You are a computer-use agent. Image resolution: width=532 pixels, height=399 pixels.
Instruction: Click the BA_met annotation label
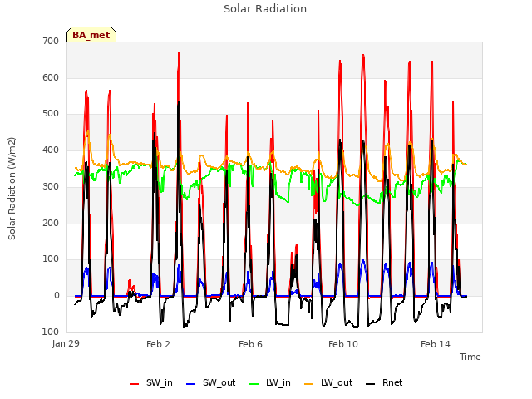[91, 35]
